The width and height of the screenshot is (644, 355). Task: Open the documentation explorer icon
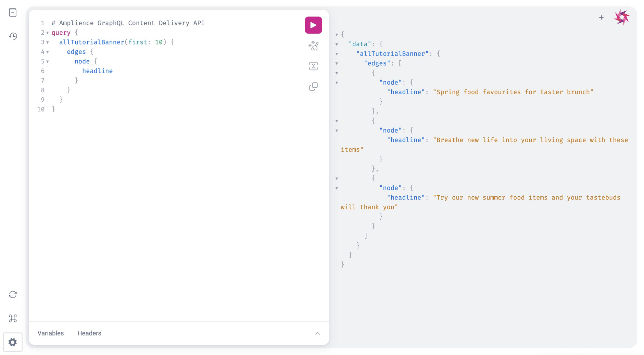pos(13,12)
